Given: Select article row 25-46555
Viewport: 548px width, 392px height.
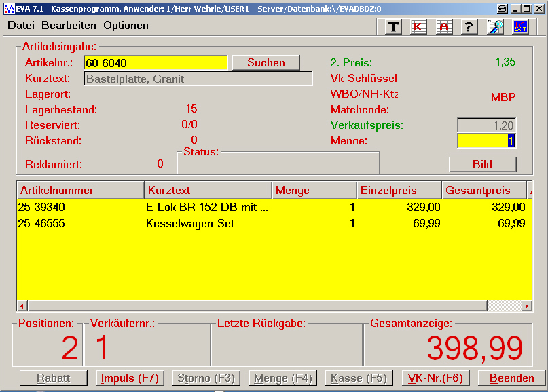Looking at the screenshot, I should click(274, 223).
